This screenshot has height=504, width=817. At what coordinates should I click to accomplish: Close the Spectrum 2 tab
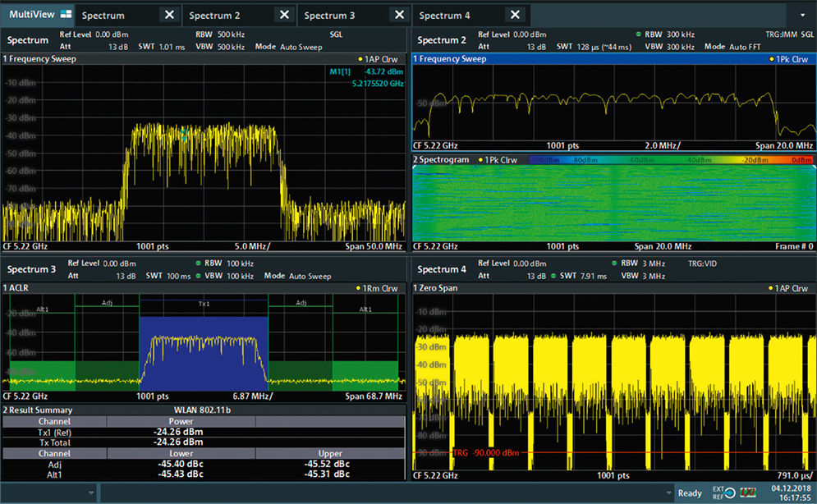(x=284, y=15)
